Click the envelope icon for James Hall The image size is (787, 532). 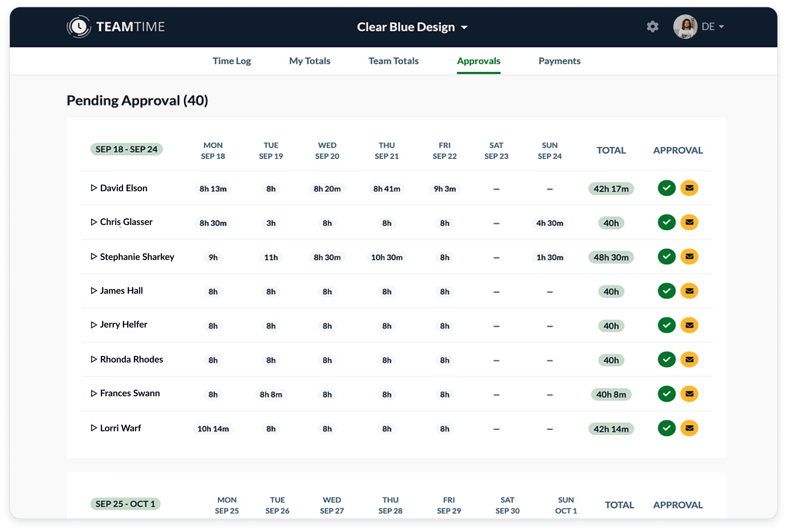(689, 291)
